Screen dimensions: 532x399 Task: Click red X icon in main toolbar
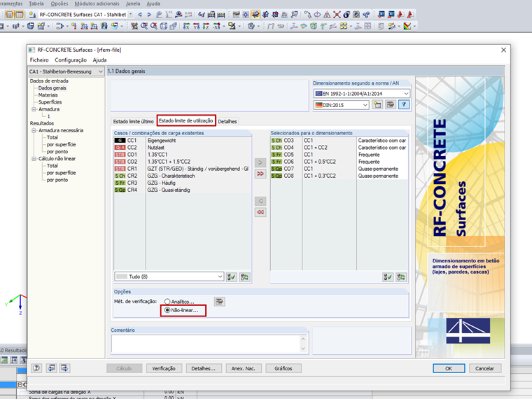coord(337,15)
